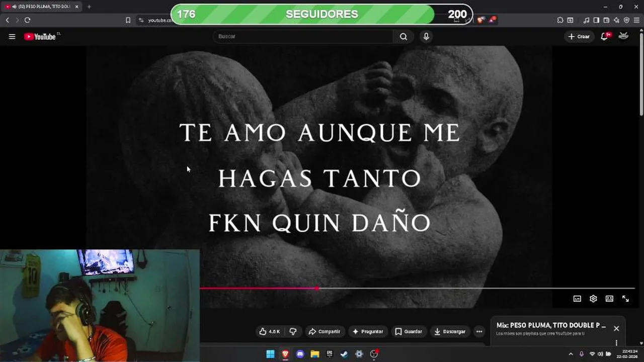This screenshot has width=644, height=362.
Task: Open File Explorer from the taskbar
Action: (315, 354)
